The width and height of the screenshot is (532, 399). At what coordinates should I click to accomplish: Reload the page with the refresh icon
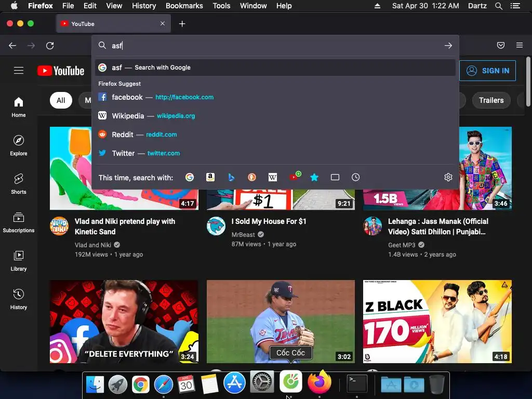point(50,46)
